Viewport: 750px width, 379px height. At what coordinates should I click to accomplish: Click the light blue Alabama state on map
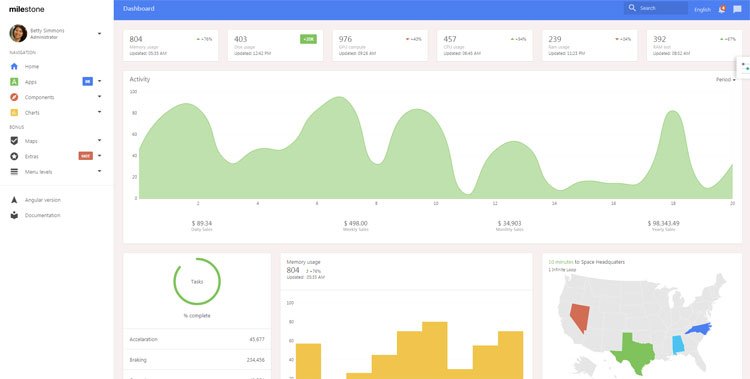click(x=678, y=345)
